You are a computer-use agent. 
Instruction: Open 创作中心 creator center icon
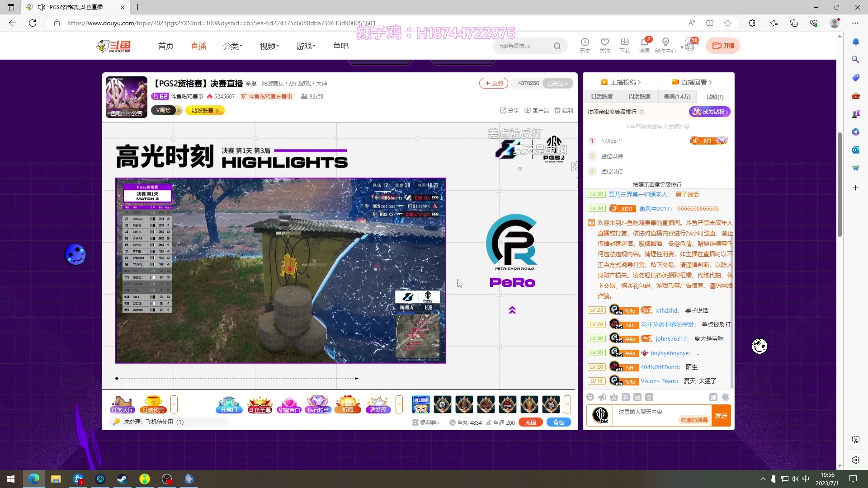point(665,46)
